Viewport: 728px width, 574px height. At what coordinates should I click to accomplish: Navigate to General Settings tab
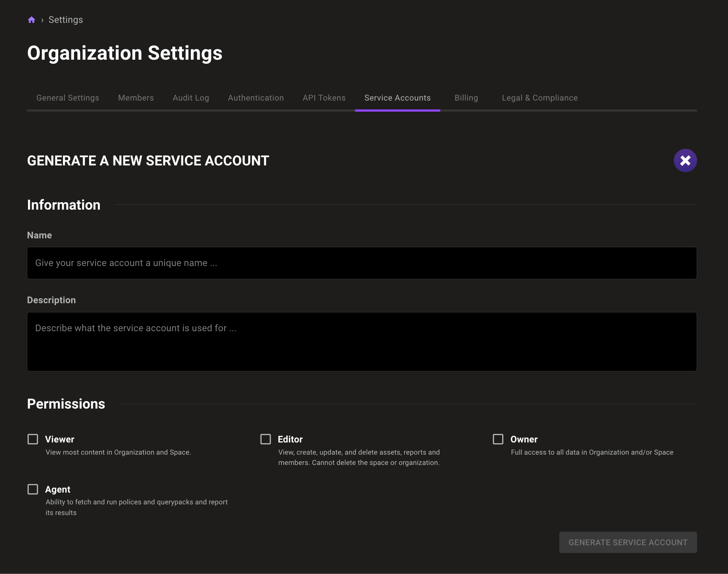click(x=67, y=98)
